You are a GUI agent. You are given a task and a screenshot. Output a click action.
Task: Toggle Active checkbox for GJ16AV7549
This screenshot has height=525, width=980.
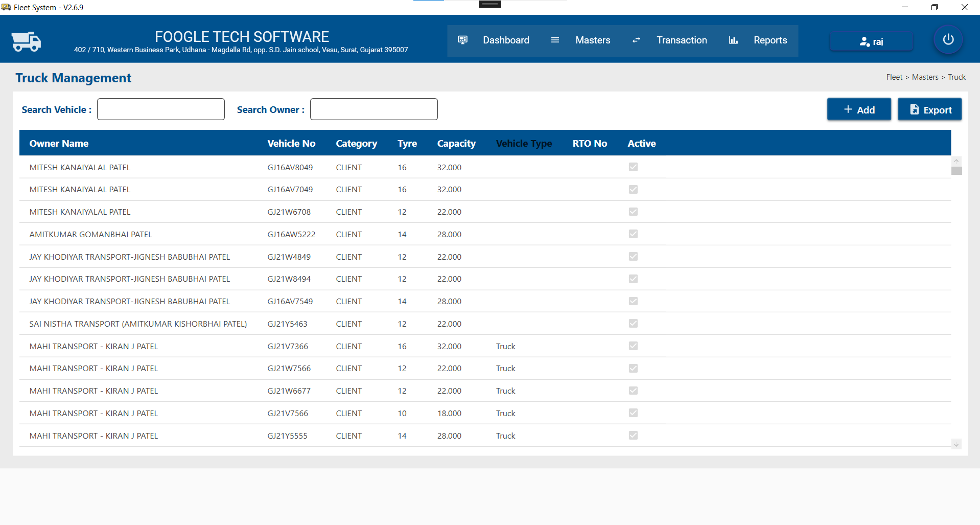click(633, 301)
